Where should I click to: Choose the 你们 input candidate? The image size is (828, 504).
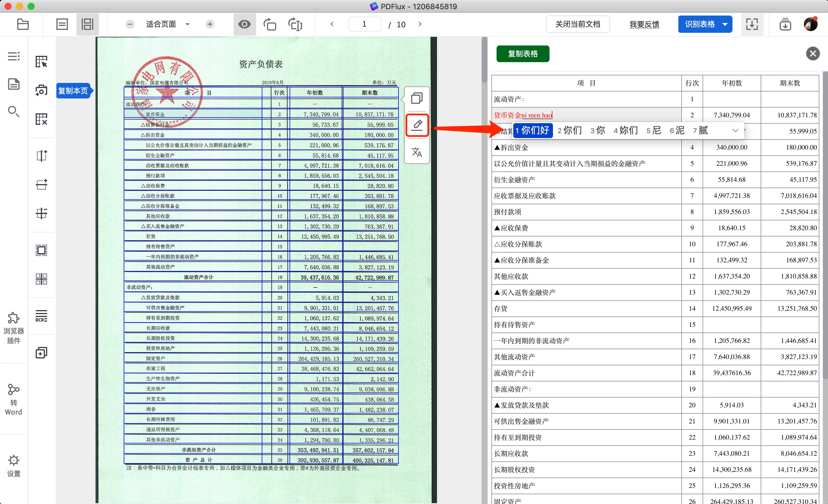tap(570, 130)
